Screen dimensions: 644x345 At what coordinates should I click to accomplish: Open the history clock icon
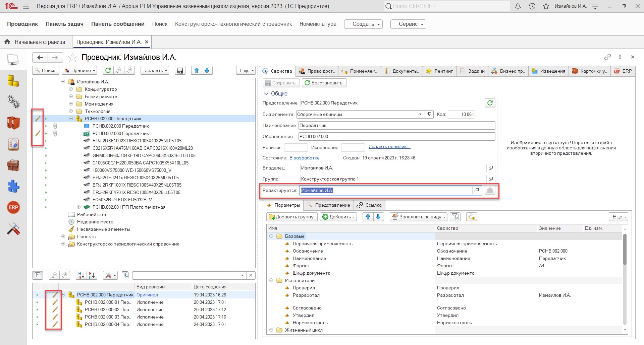[532, 6]
